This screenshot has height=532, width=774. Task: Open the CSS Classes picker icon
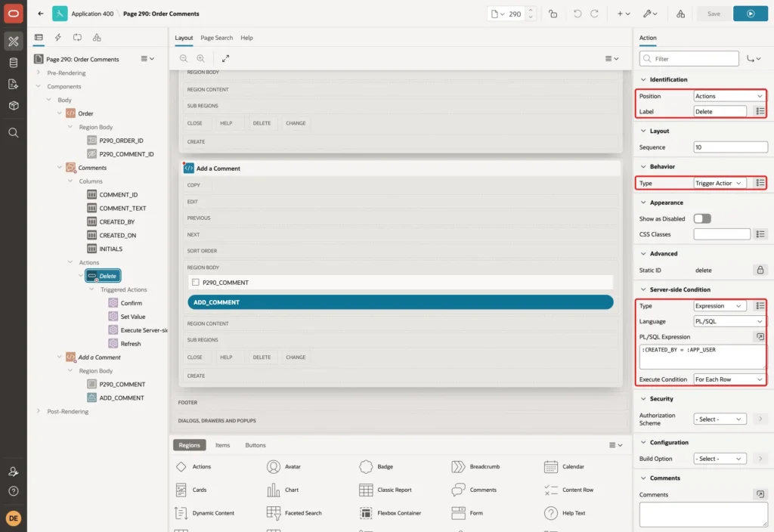760,234
